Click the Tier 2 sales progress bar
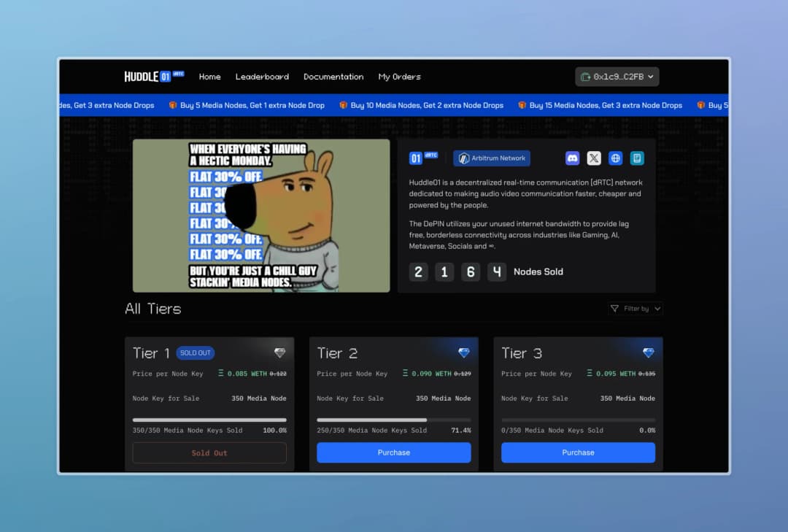 [393, 420]
